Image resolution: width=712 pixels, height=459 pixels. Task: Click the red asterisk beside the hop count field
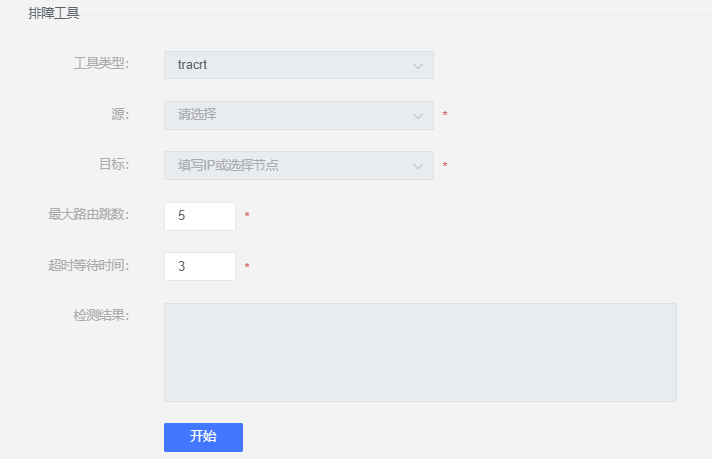[247, 215]
